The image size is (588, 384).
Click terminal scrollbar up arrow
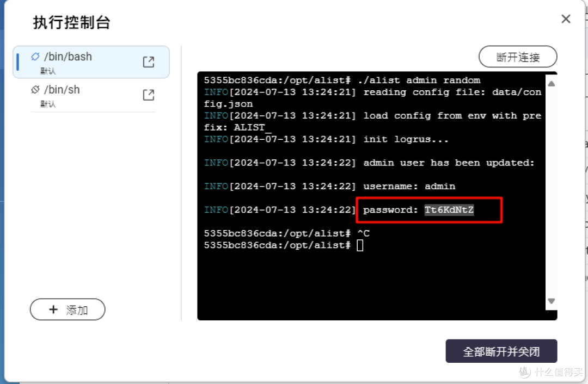551,84
